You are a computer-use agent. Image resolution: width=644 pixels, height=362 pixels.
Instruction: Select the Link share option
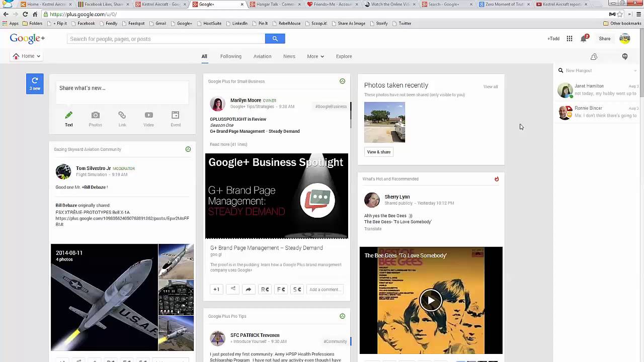click(122, 119)
